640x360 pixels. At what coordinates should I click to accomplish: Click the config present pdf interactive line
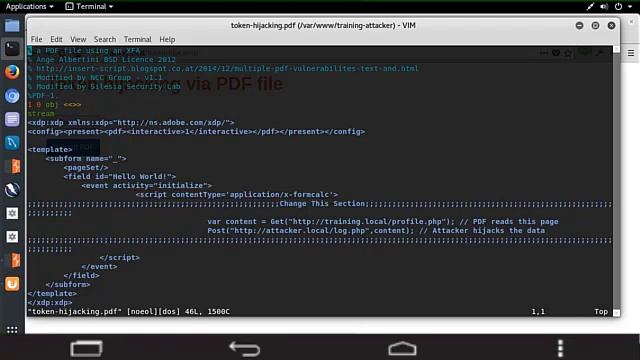[x=196, y=131]
